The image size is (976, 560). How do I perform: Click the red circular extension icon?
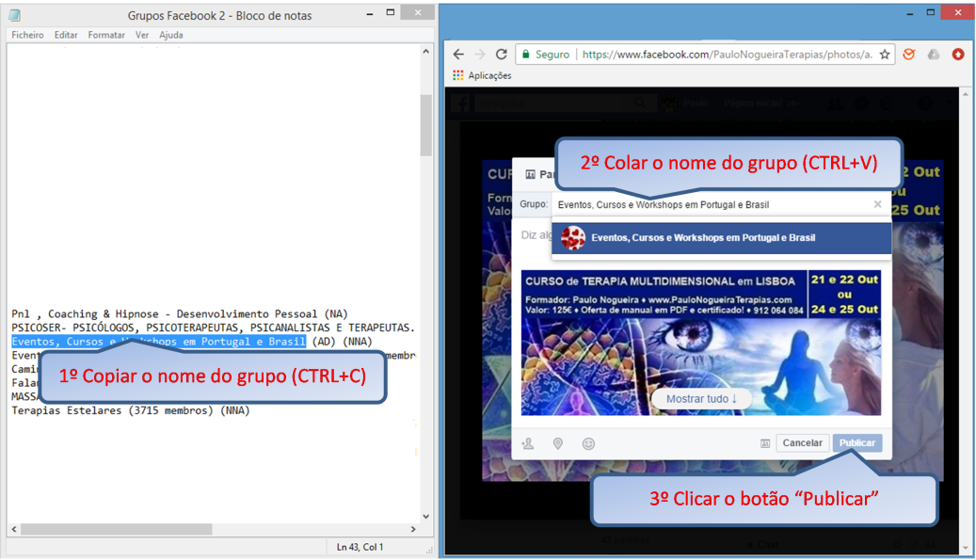point(958,55)
